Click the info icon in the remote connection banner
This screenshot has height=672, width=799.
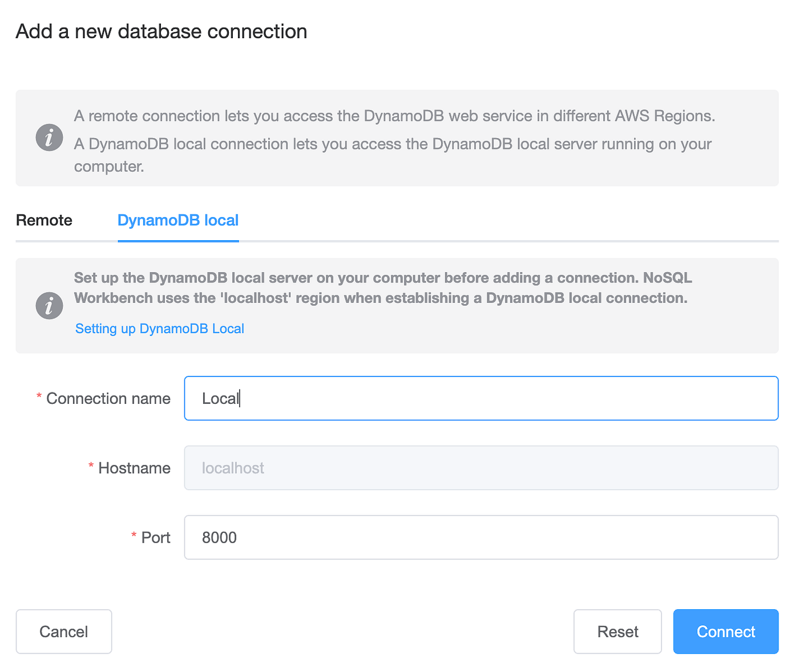[49, 137]
